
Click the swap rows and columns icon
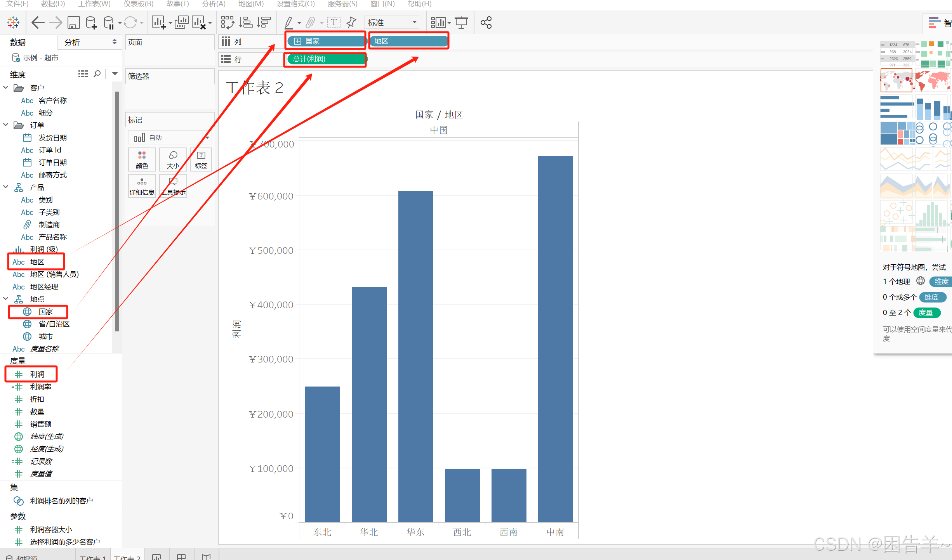click(228, 23)
